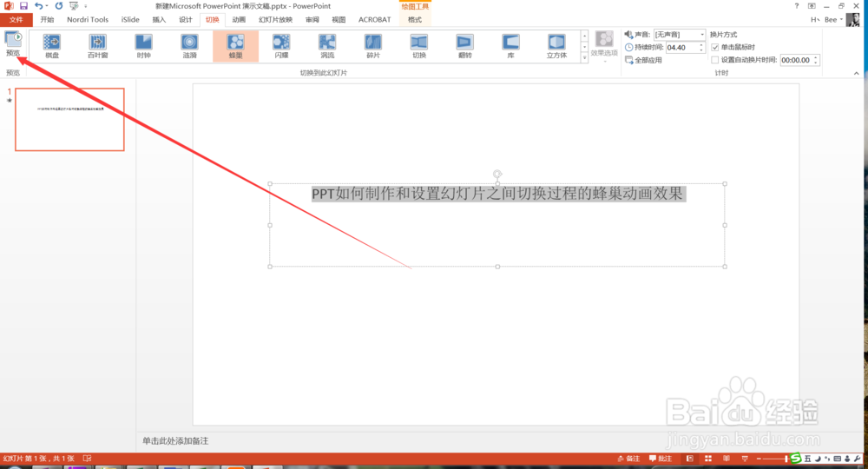Image resolution: width=868 pixels, height=469 pixels.
Task: Open Customize Quick Access Toolbar dropdown
Action: pos(86,5)
